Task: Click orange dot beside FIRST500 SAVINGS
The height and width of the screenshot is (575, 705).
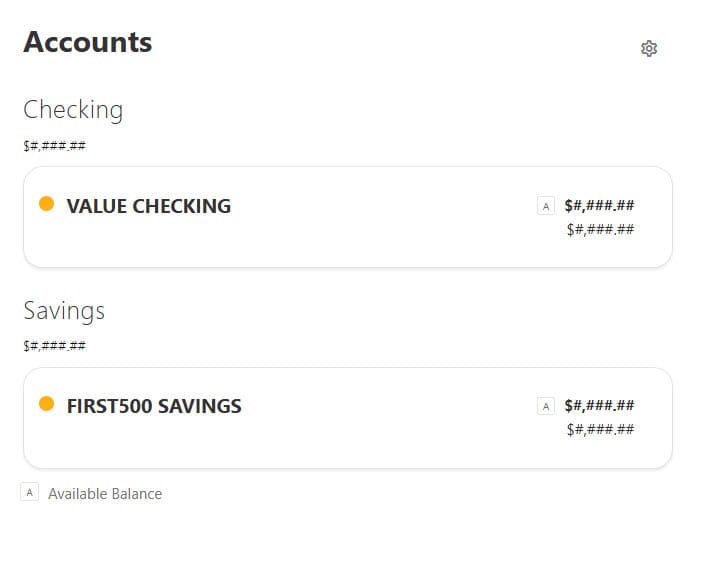Action: click(46, 404)
